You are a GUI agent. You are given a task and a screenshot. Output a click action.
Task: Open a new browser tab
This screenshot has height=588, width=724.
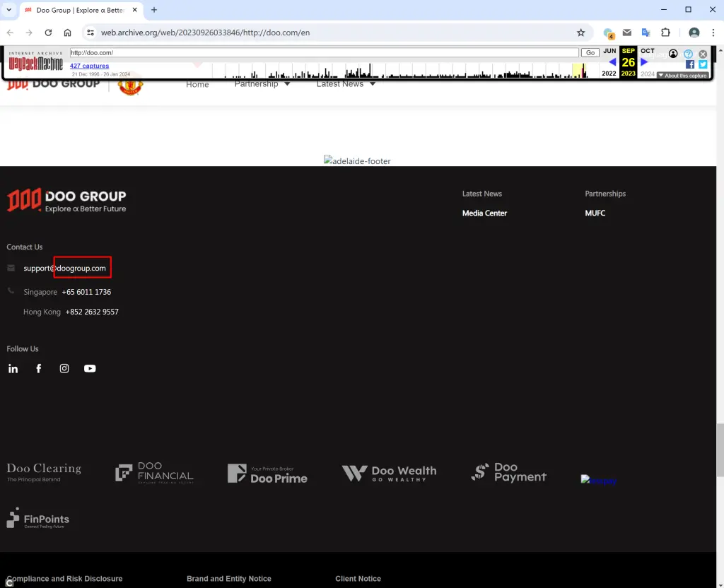154,10
